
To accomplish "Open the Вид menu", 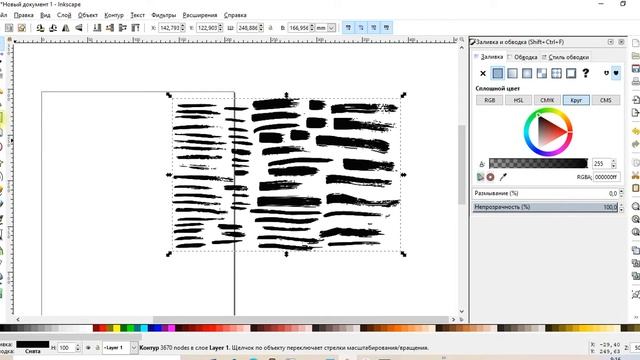I will coord(45,15).
